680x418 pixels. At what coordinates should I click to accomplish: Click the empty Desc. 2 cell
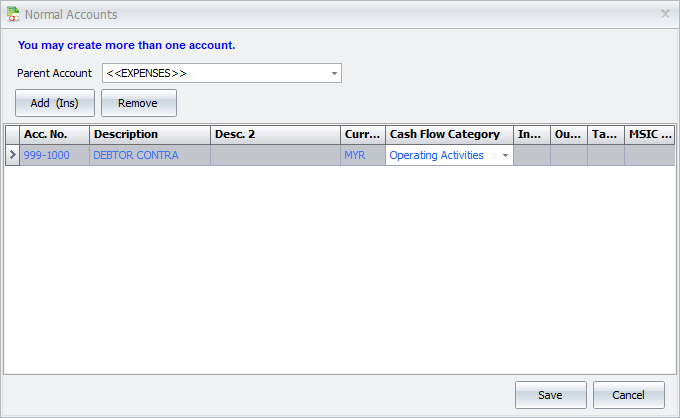click(274, 156)
